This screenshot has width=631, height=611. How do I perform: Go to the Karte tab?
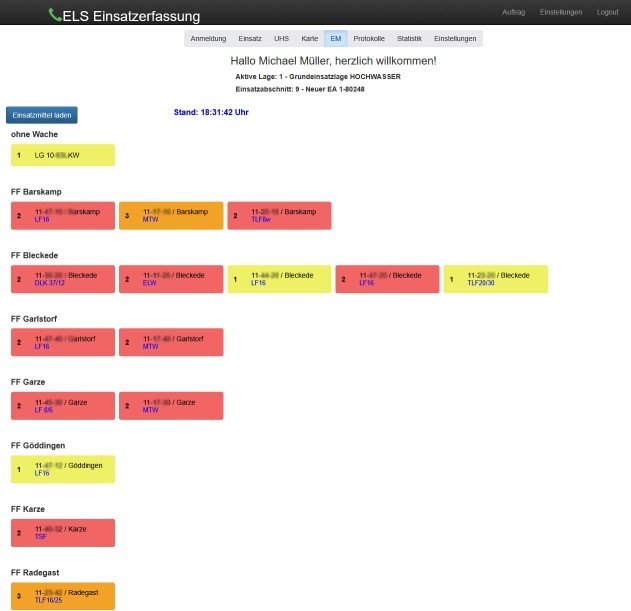pos(310,38)
